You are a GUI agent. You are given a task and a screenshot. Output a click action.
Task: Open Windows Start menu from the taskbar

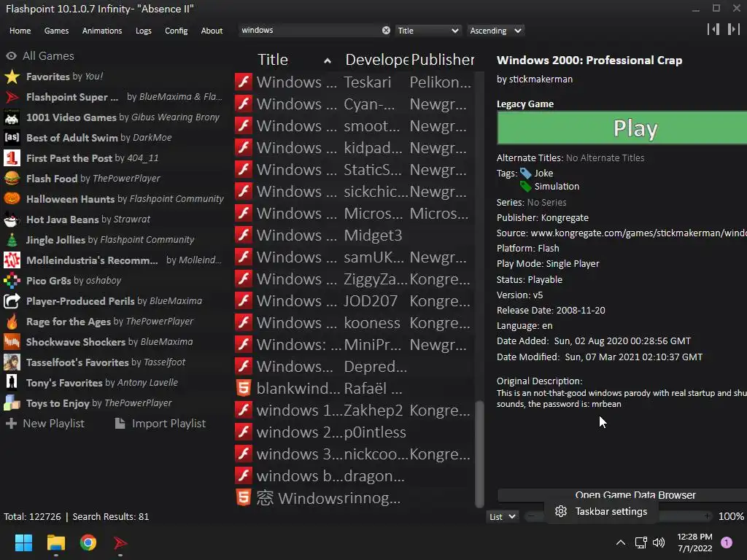(23, 542)
